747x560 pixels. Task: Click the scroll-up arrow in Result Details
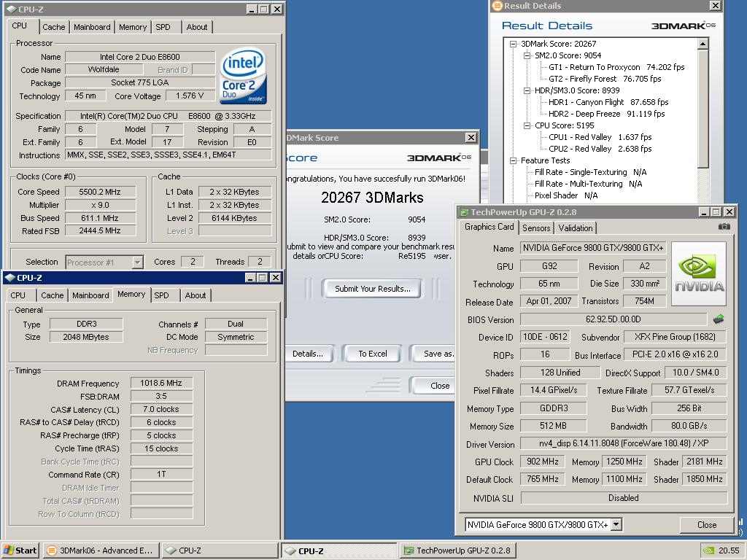[x=703, y=44]
